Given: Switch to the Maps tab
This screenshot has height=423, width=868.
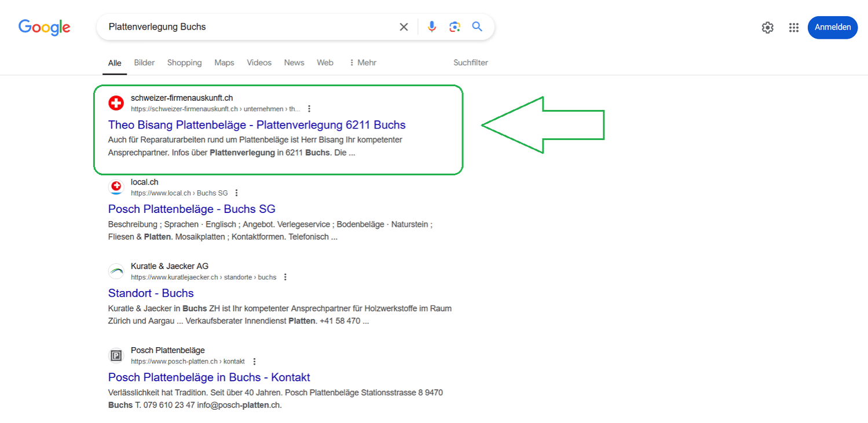Looking at the screenshot, I should pos(224,62).
